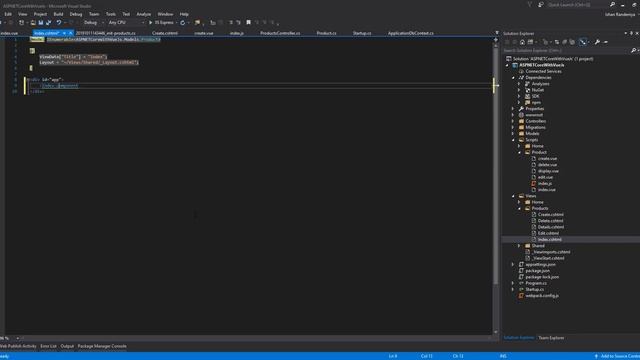
Task: Switch to the ProductsController.cs editor tab
Action: 280,33
